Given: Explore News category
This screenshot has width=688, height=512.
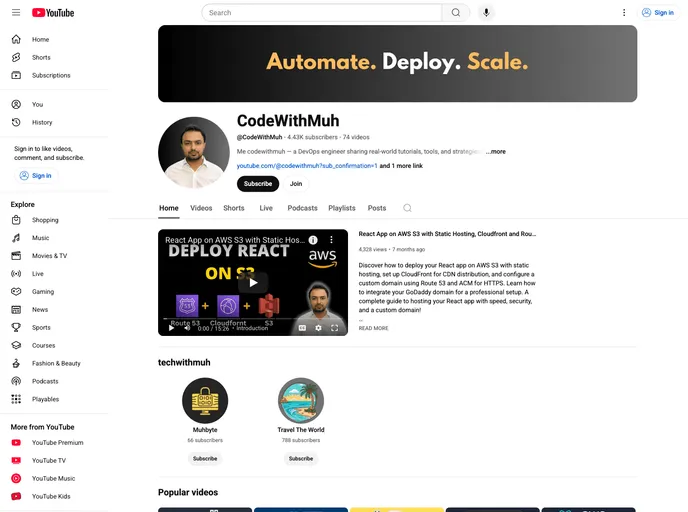Looking at the screenshot, I should coord(54,310).
